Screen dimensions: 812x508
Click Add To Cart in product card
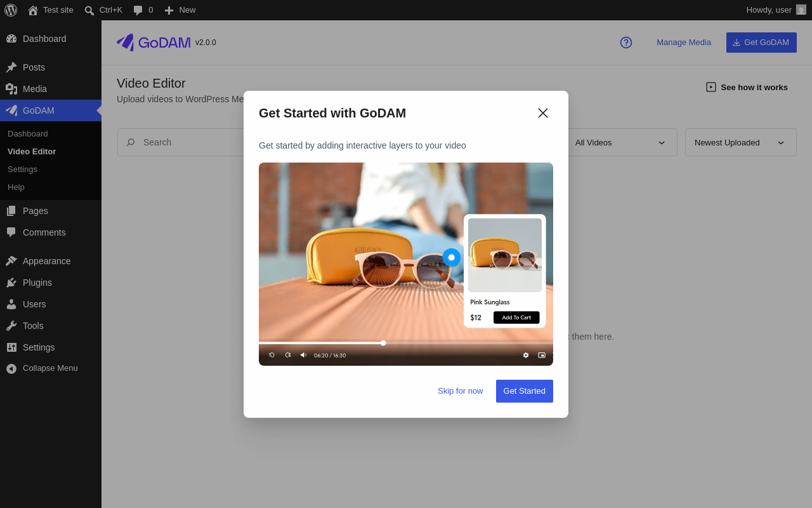click(516, 317)
